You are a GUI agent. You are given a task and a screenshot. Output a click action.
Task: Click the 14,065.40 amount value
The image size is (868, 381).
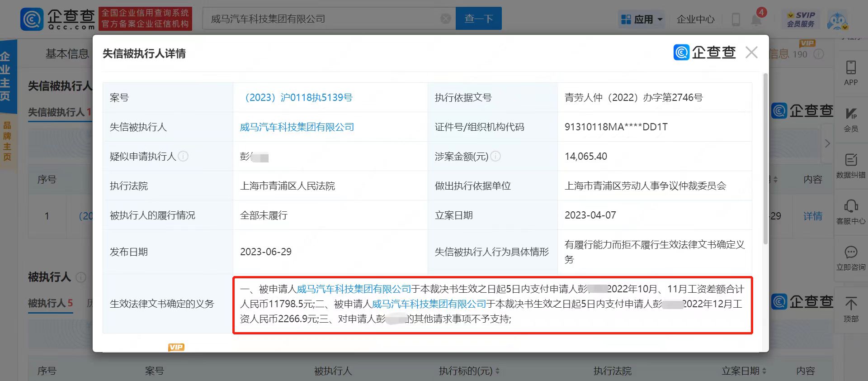[586, 156]
